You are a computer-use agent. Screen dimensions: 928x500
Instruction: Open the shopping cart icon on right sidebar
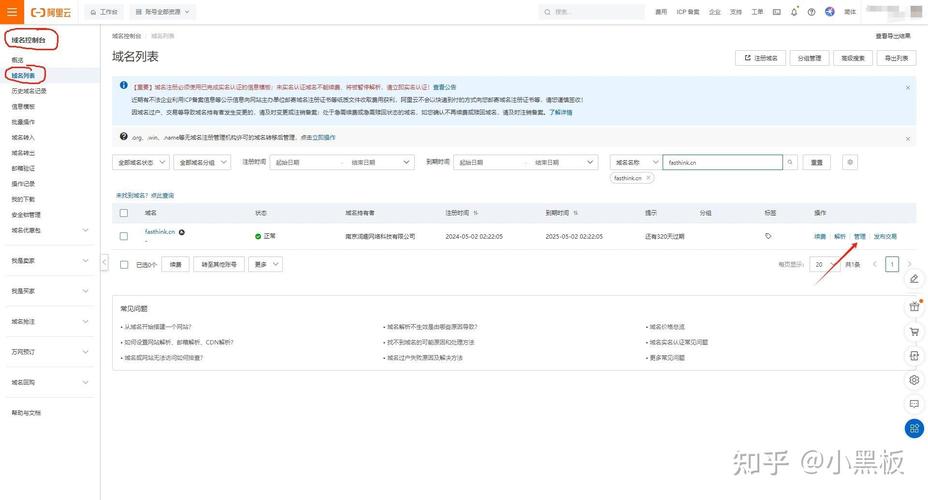914,331
